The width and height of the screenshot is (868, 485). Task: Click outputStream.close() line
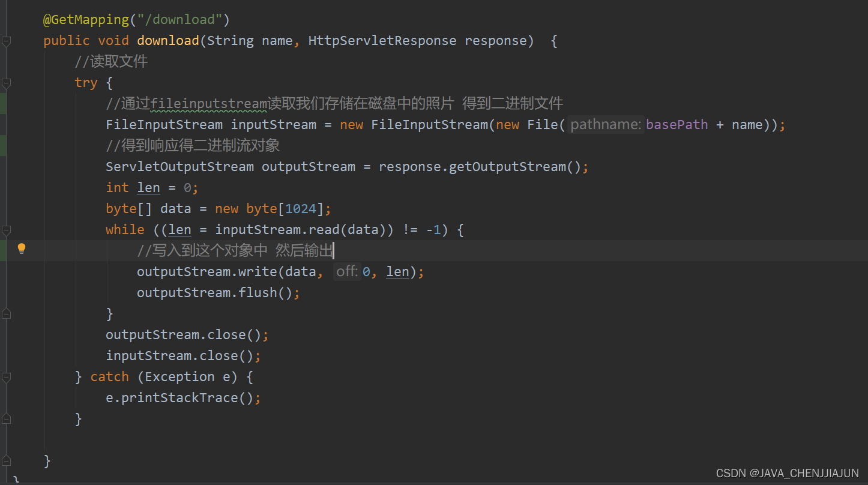187,335
